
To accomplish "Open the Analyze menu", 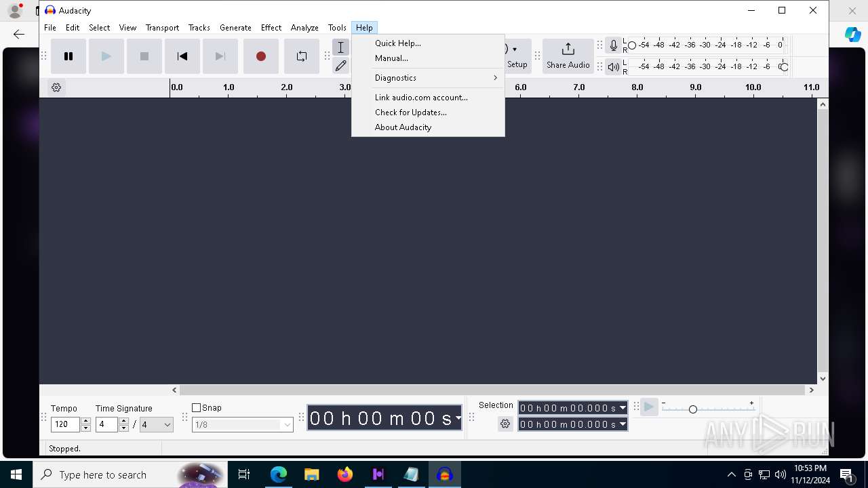I will 304,28.
